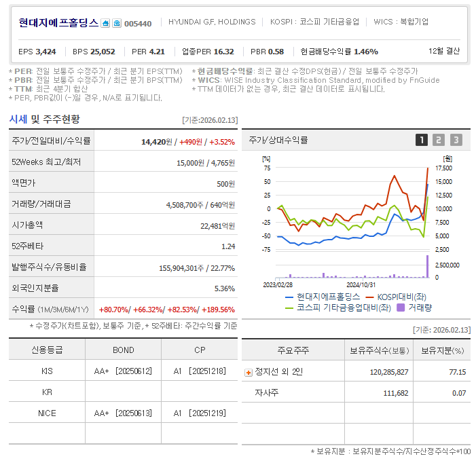Click the green 코스피 기타금융업대비(좌) legend entry
476x465 pixels.
click(x=338, y=308)
